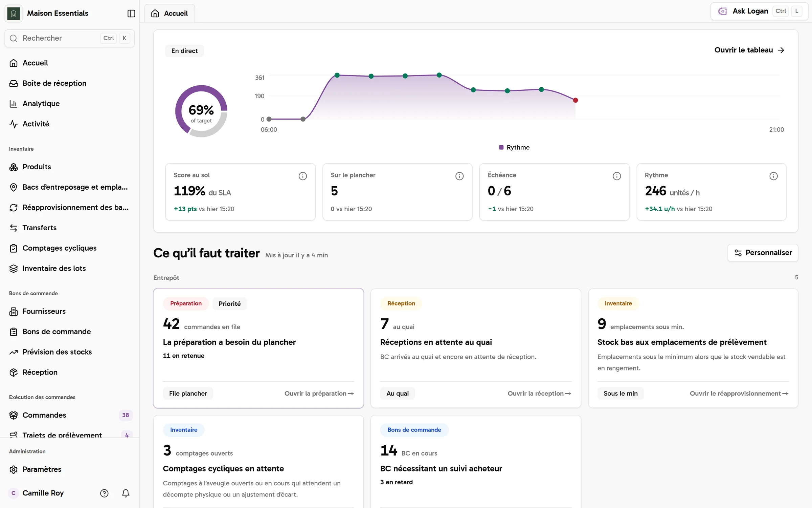Image resolution: width=812 pixels, height=508 pixels.
Task: Click the purple Rythme legend swatch
Action: pos(501,147)
